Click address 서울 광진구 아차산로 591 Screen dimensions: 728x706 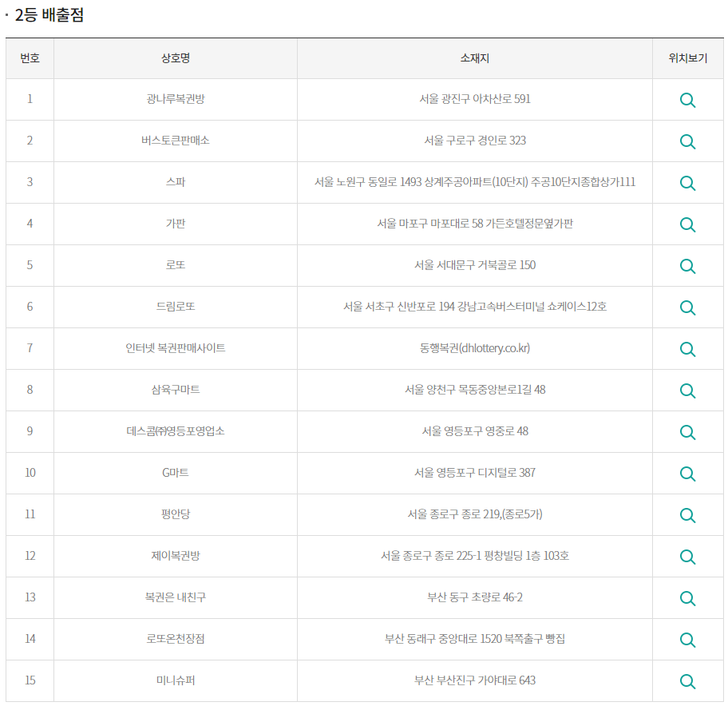tap(474, 99)
